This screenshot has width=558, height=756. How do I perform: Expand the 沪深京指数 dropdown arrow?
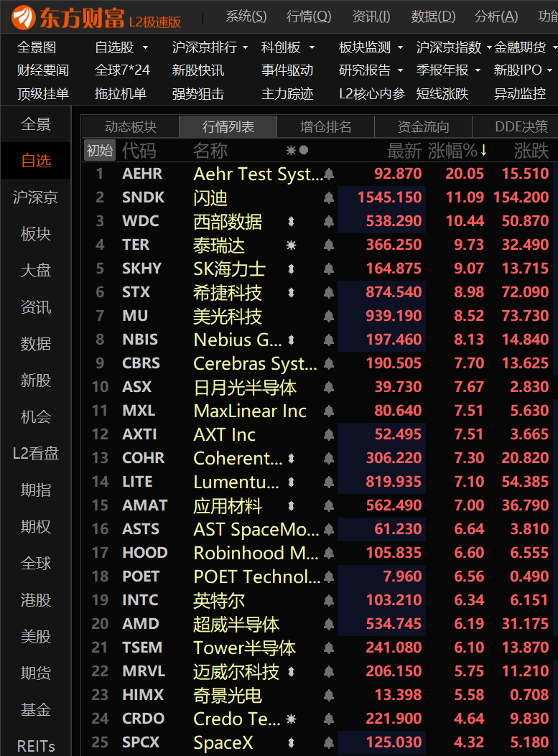click(x=488, y=47)
